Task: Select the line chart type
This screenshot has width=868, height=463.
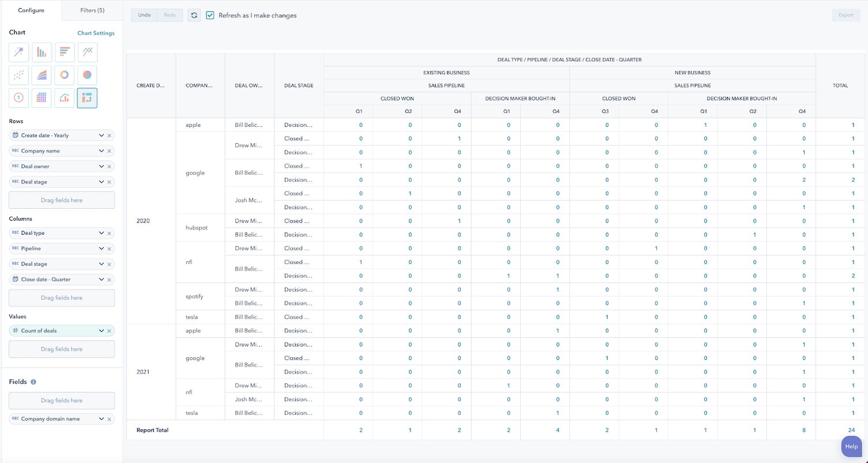Action: pos(88,52)
